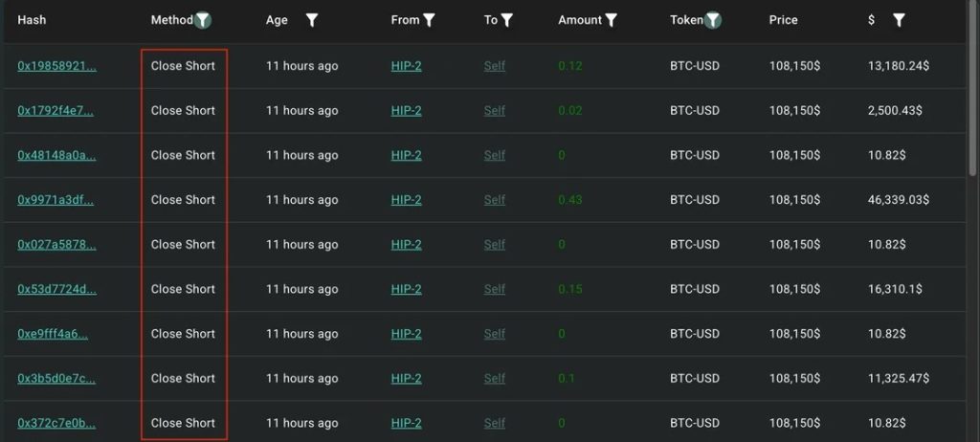
Task: Click the Price column header
Action: point(783,20)
